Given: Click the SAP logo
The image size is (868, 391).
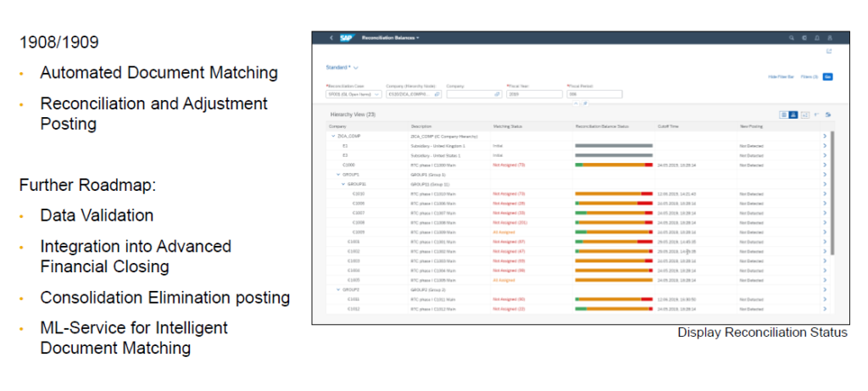Looking at the screenshot, I should [x=347, y=38].
